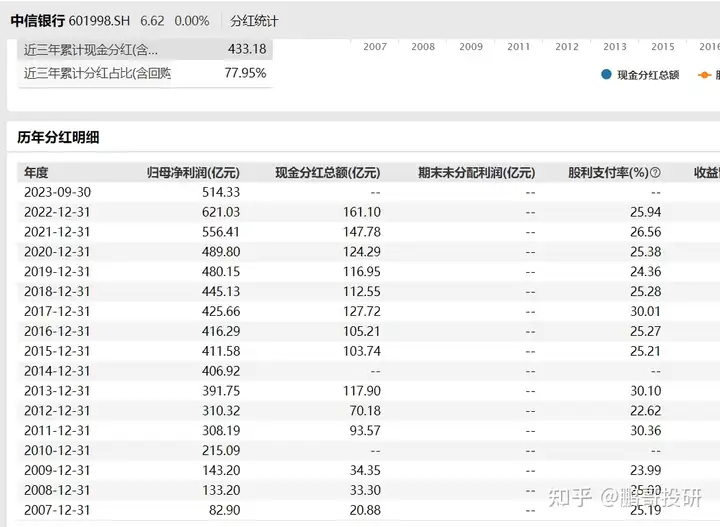Image resolution: width=720 pixels, height=527 pixels.
Task: Click chart axis year label 2007
Action: coord(375,47)
